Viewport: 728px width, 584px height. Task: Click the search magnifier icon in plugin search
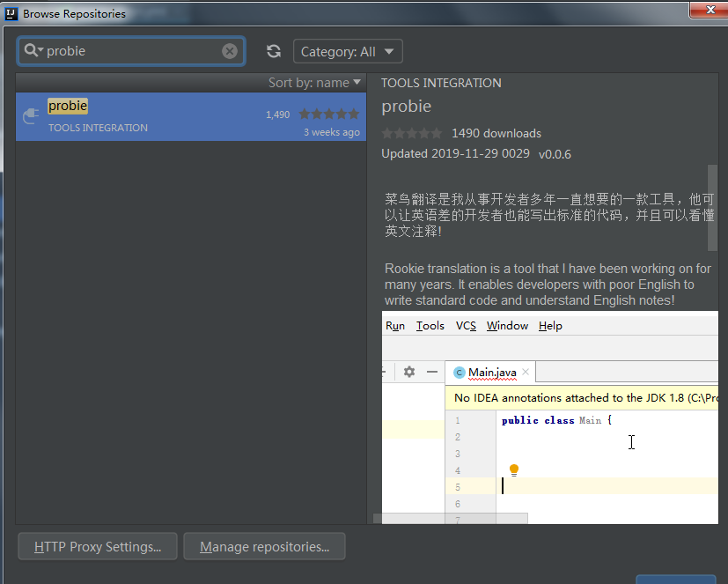[x=31, y=49]
